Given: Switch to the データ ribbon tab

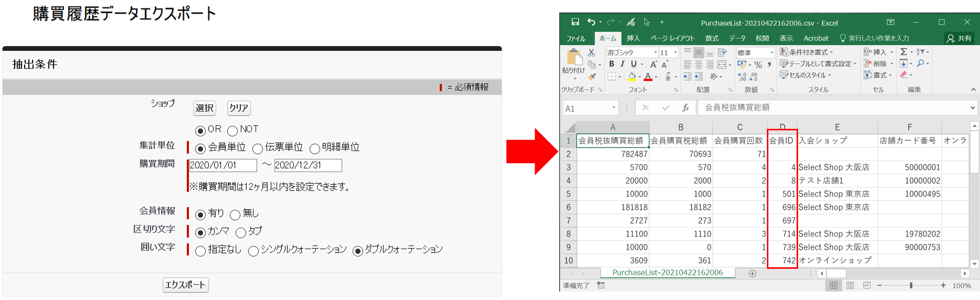Looking at the screenshot, I should coord(737,38).
